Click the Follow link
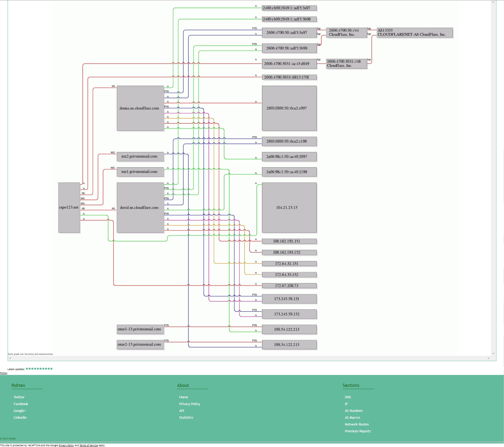Screen dimensions: 504x447 tap(4, 373)
